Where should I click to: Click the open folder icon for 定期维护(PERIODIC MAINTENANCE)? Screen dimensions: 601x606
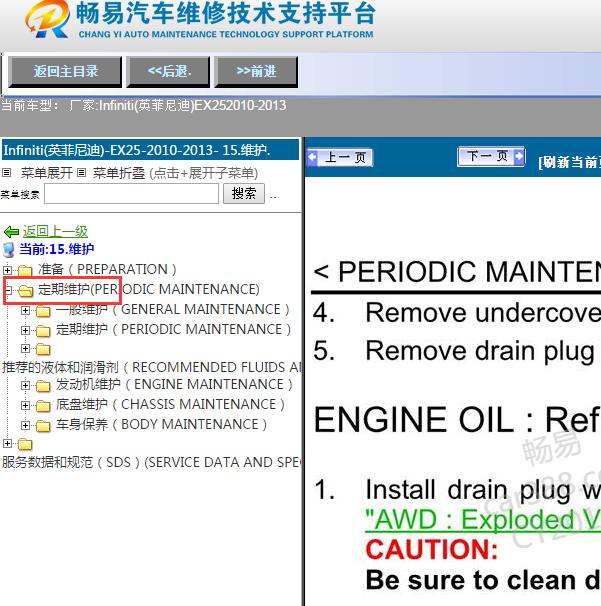[x=26, y=290]
